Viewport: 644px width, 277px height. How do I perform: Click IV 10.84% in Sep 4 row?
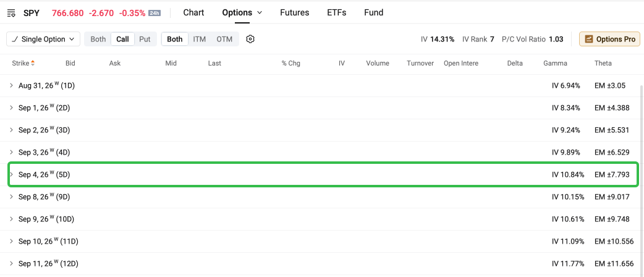click(x=568, y=174)
